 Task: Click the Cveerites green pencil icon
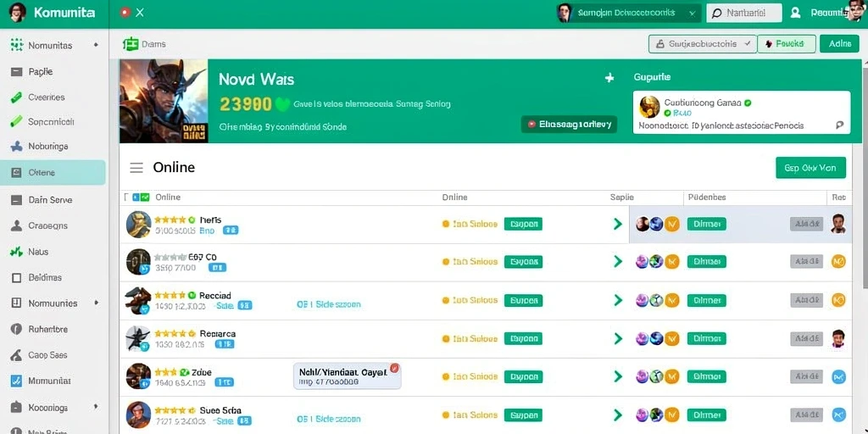point(17,97)
